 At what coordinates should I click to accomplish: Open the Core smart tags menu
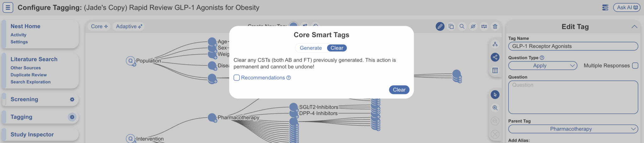99,26
